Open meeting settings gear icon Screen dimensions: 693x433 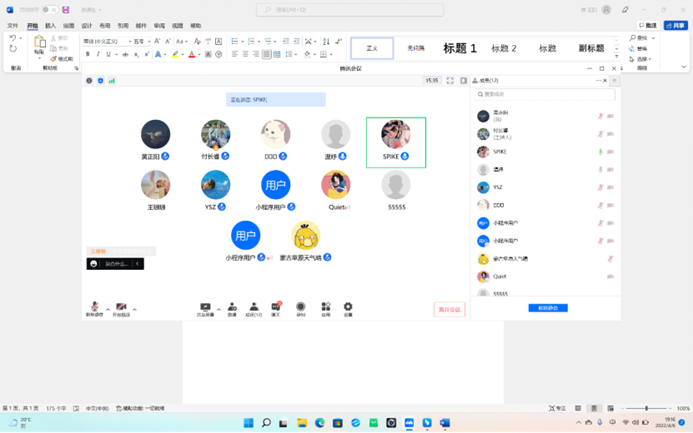click(x=348, y=309)
